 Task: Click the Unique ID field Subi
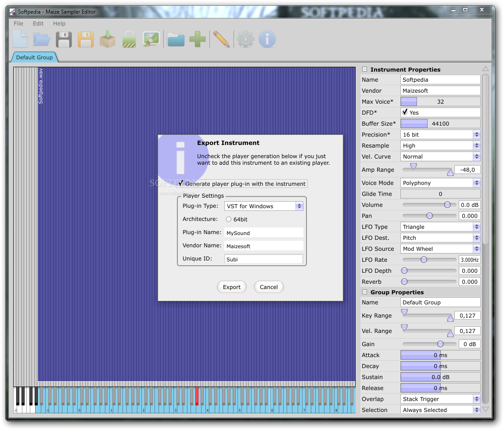pos(263,259)
